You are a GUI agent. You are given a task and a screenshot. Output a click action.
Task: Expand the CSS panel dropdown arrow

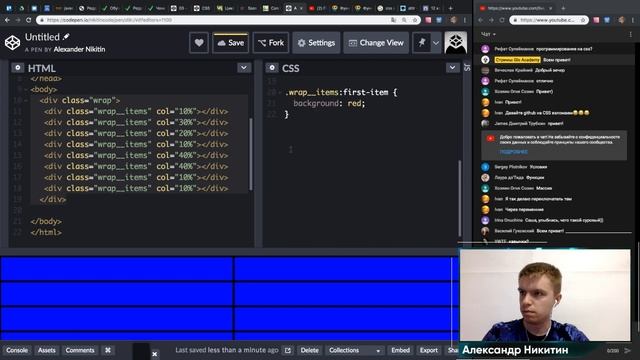pyautogui.click(x=452, y=68)
